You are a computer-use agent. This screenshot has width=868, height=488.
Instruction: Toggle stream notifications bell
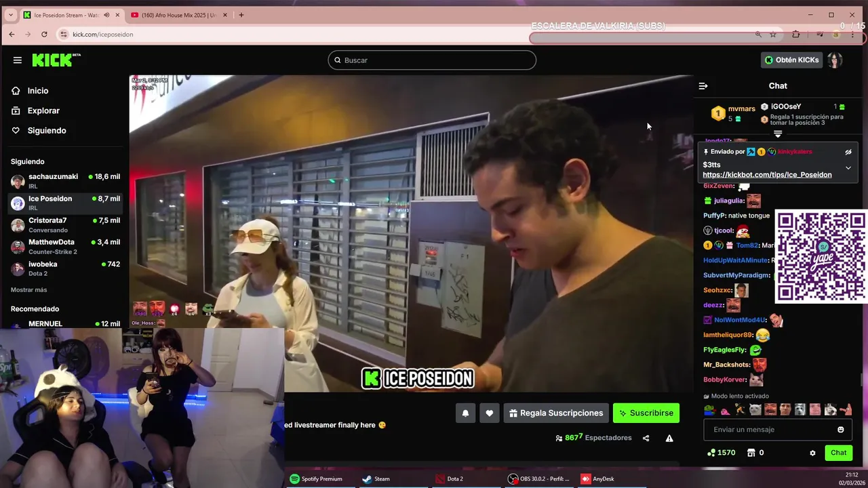[x=465, y=413]
